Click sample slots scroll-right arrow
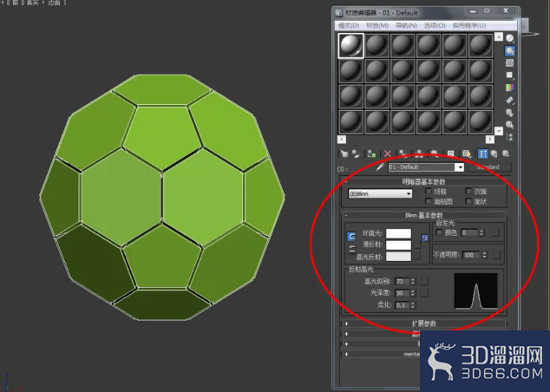This screenshot has height=392, width=550. click(x=489, y=140)
